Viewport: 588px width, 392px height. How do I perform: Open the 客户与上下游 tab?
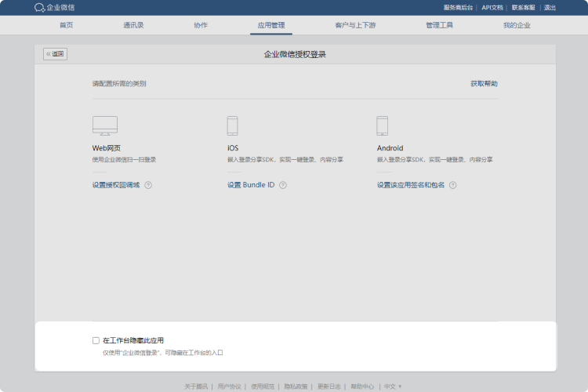(x=355, y=25)
